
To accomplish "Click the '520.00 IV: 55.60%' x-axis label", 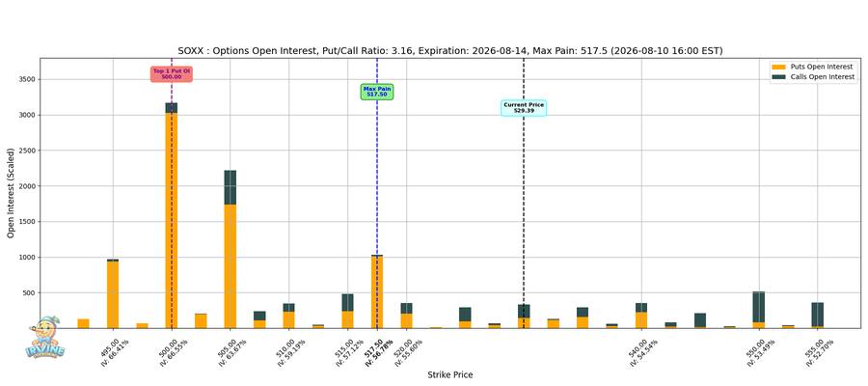I will [406, 353].
